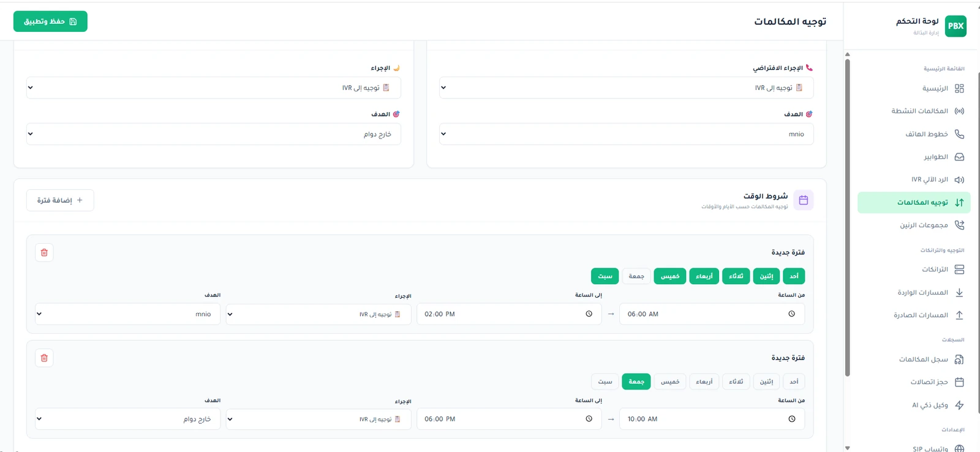Screen dimensions: 980x452
Task: Expand the الإجراء الافتراضي IVR routing dropdown
Action: coord(627,88)
